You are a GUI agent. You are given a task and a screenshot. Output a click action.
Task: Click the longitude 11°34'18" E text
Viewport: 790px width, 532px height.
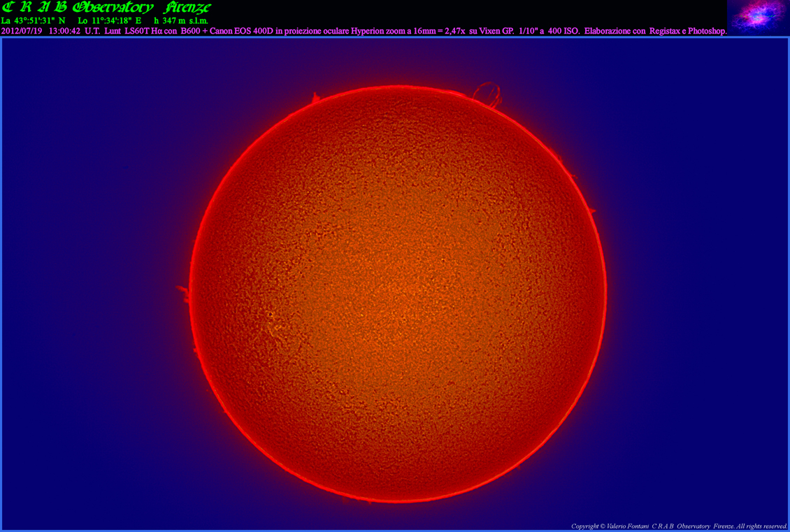click(109, 21)
